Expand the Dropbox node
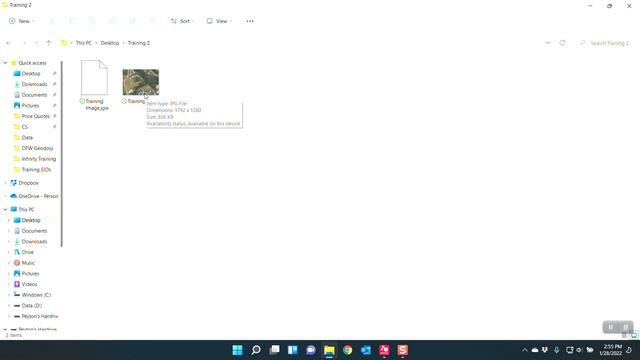 (5, 183)
